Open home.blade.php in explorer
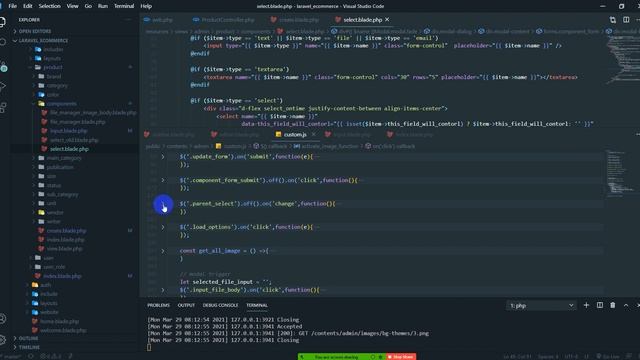 click(60, 321)
